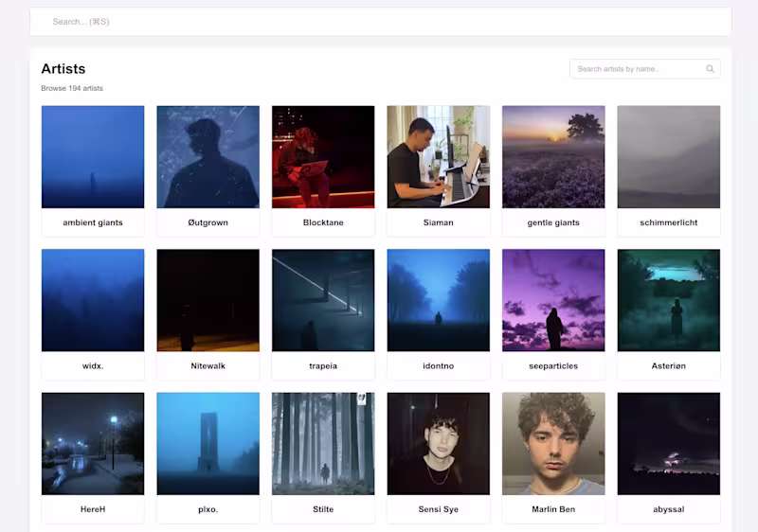Open the schimmerlicht artist thumbnail
Screen dimensions: 758x532
[x=669, y=157]
